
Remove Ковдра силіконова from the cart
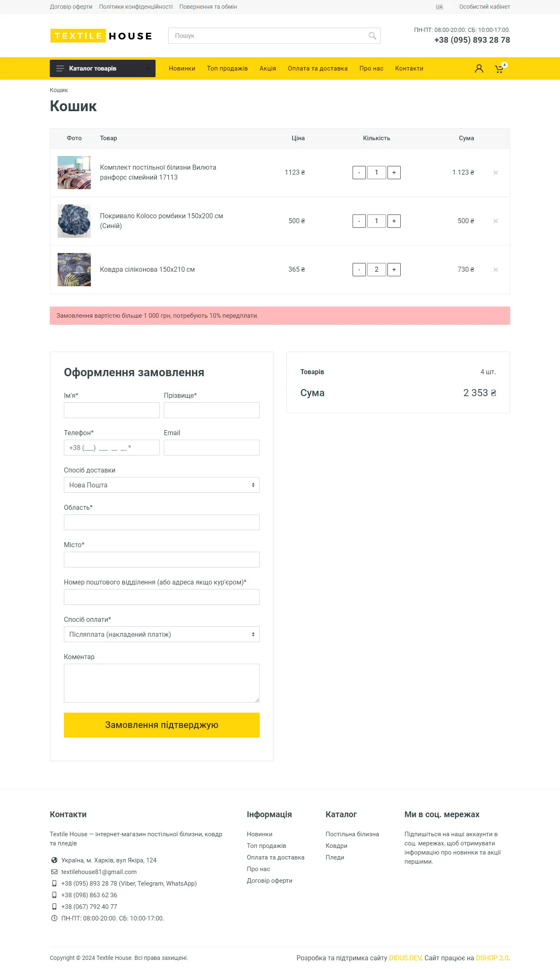(x=495, y=270)
